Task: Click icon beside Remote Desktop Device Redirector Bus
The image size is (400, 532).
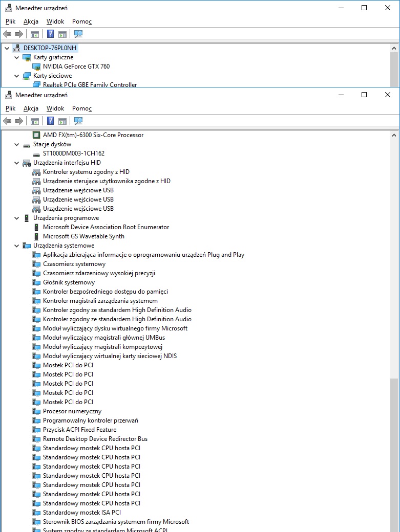Action: (36, 439)
